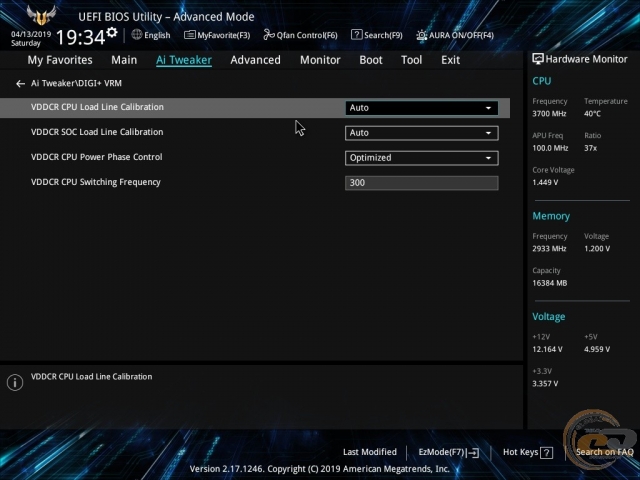Click Memory voltage value 1.200 V

[x=597, y=249]
